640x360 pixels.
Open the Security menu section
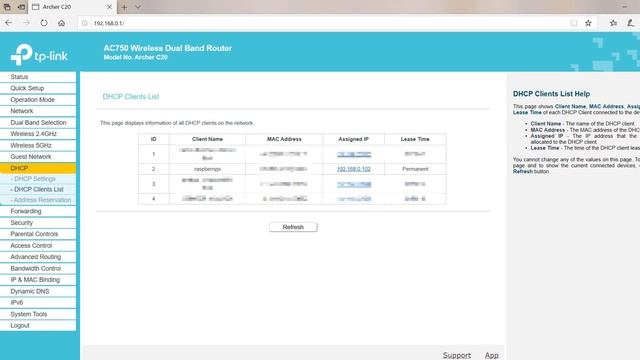tap(38, 222)
